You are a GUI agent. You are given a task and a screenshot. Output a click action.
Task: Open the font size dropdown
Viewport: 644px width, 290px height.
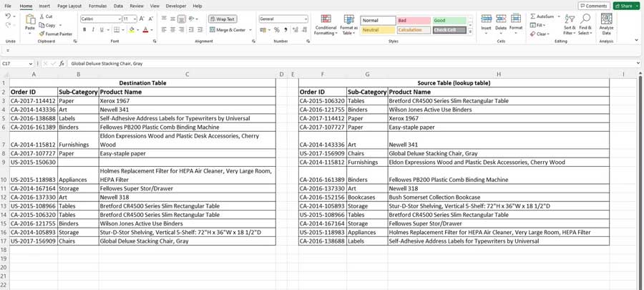[135, 19]
